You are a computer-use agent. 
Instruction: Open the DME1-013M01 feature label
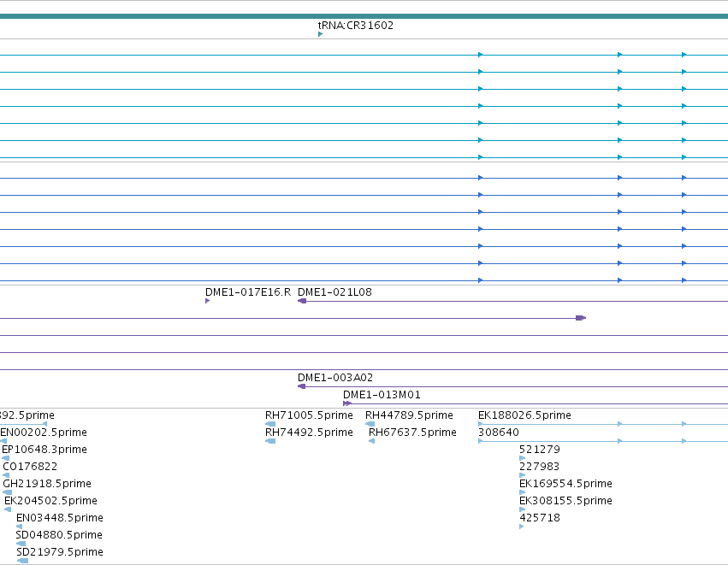coord(382,395)
